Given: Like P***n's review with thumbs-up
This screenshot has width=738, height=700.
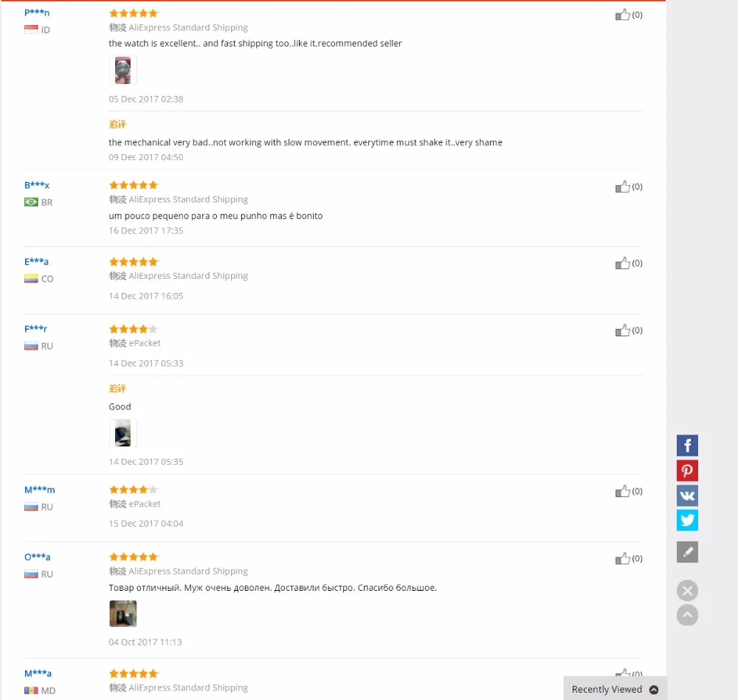Looking at the screenshot, I should 623,14.
